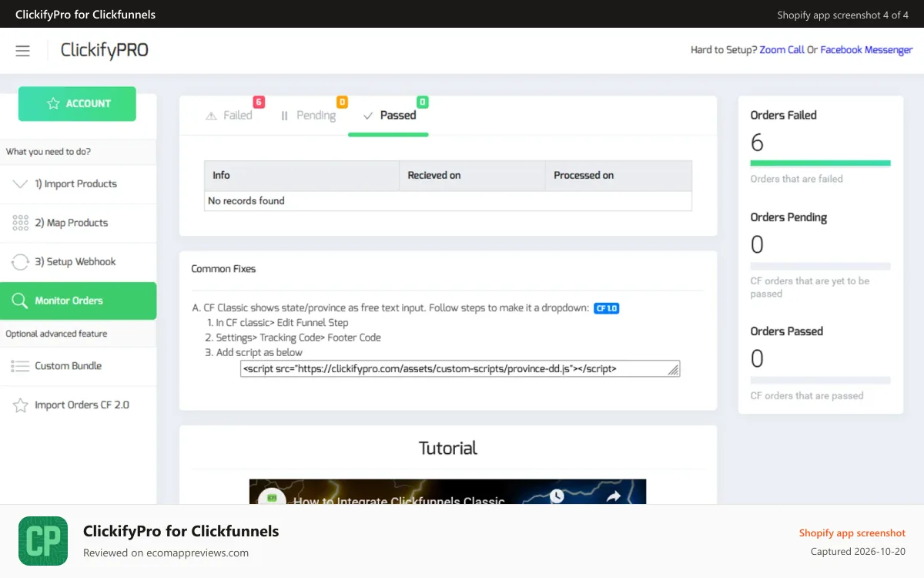Click the Orders Passed count 0

pos(757,359)
